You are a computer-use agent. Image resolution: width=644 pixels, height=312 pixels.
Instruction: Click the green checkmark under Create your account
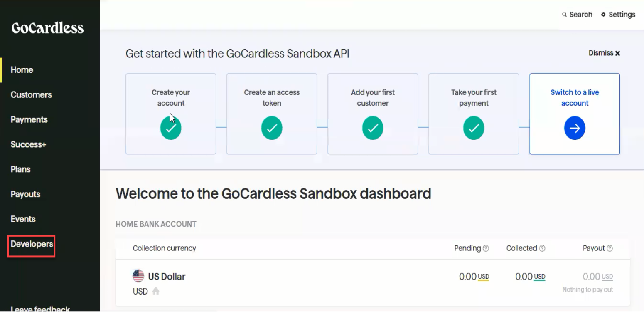(171, 129)
